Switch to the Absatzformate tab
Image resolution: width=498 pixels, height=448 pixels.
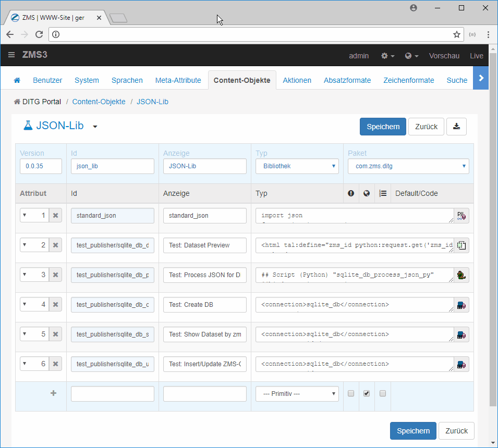347,80
